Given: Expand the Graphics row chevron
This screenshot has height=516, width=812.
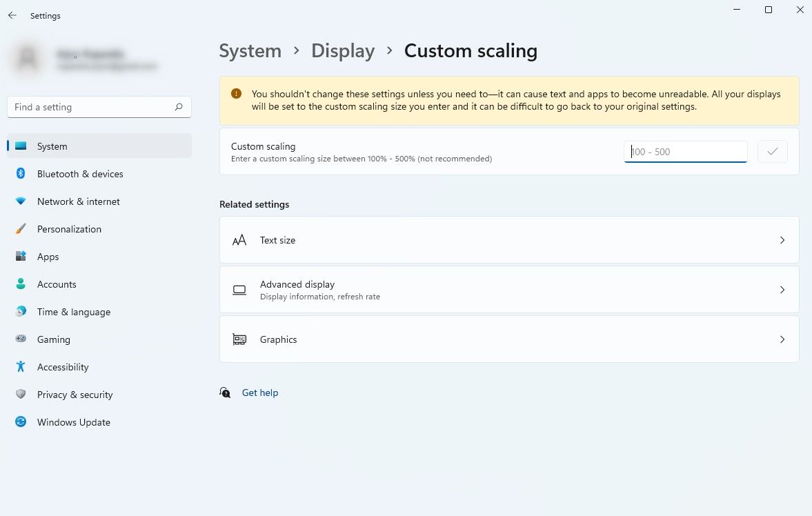Looking at the screenshot, I should point(782,339).
